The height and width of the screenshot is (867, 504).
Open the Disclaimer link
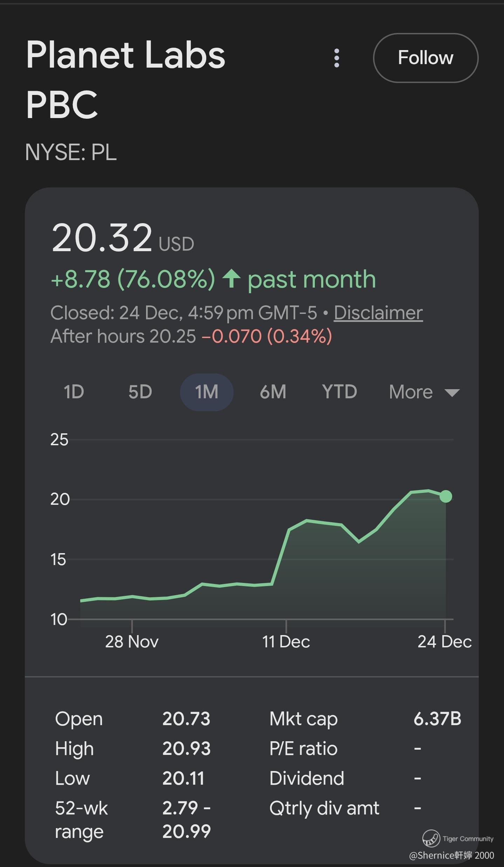point(378,312)
